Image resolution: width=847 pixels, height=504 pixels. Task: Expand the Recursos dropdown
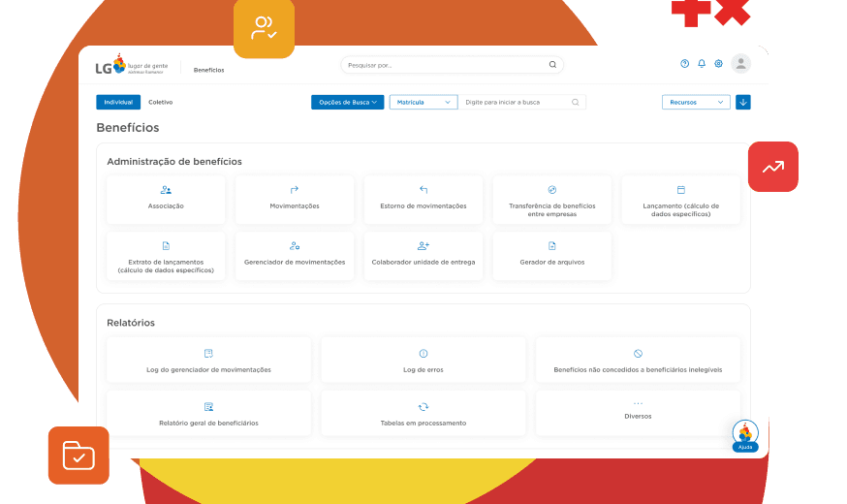(x=696, y=102)
